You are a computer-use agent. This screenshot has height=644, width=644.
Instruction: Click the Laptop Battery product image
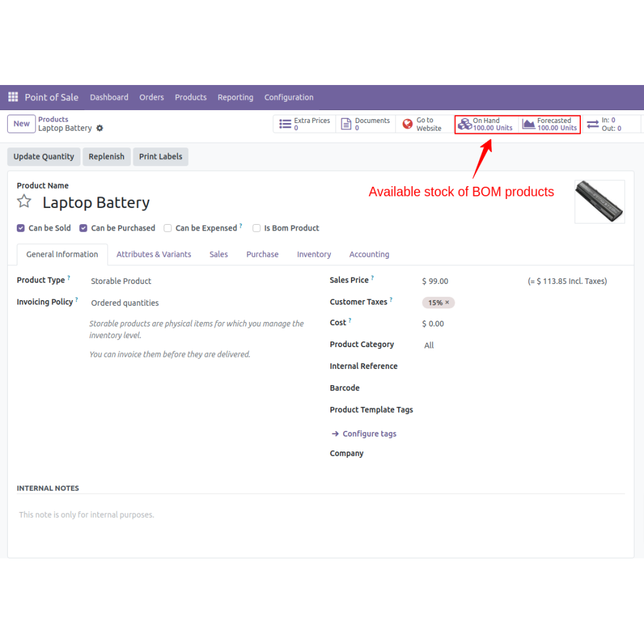pos(600,202)
